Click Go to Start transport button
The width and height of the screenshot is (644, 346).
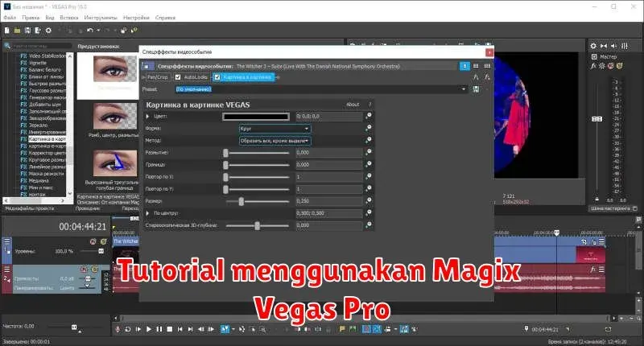(x=180, y=329)
